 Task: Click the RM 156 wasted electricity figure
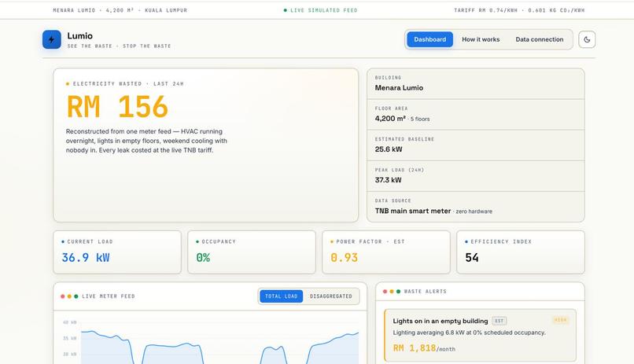[117, 107]
